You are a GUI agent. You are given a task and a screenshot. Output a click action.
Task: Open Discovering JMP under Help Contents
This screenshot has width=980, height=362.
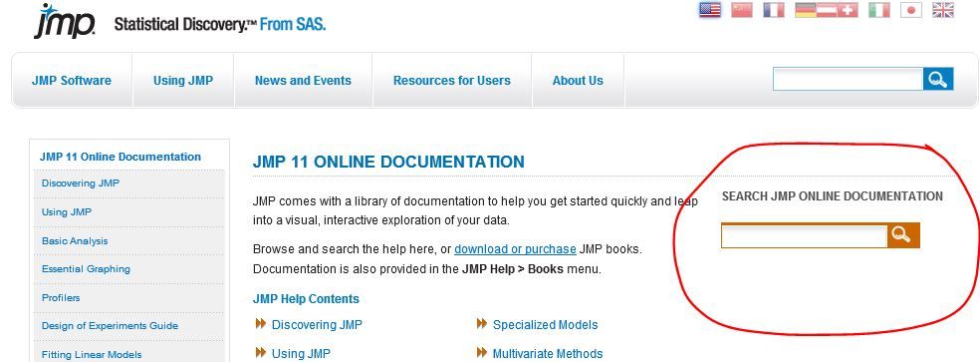(317, 324)
